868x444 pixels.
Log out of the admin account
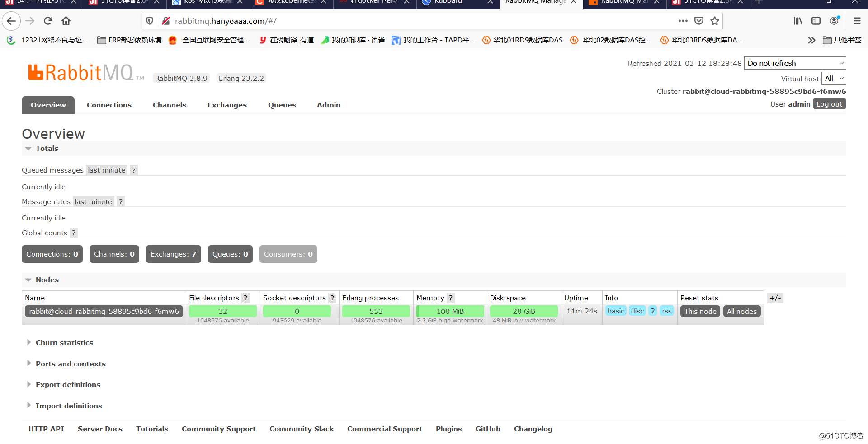pyautogui.click(x=829, y=104)
